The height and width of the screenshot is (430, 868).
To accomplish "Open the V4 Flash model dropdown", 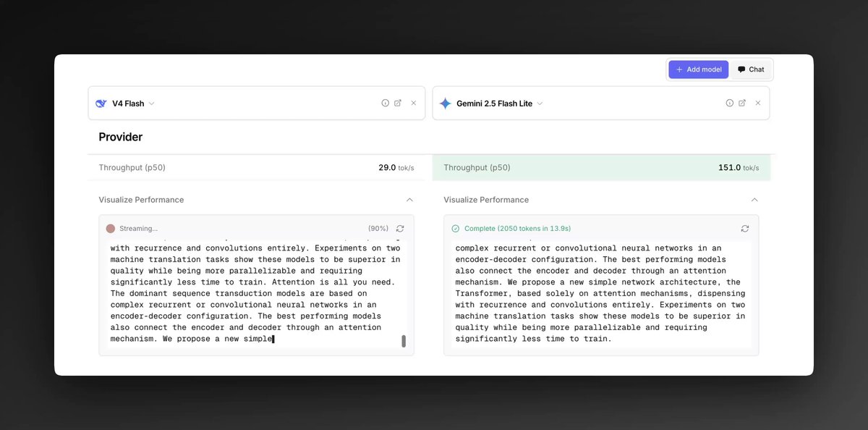I will point(151,104).
